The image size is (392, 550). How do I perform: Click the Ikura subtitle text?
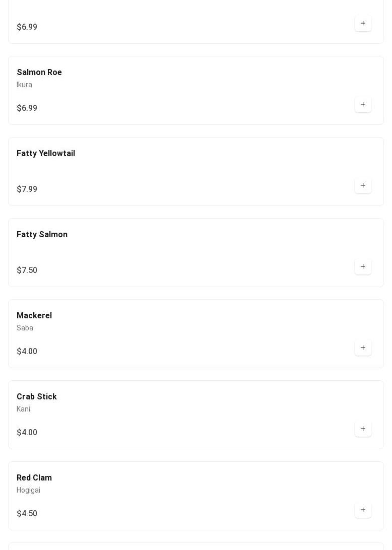[x=24, y=85]
